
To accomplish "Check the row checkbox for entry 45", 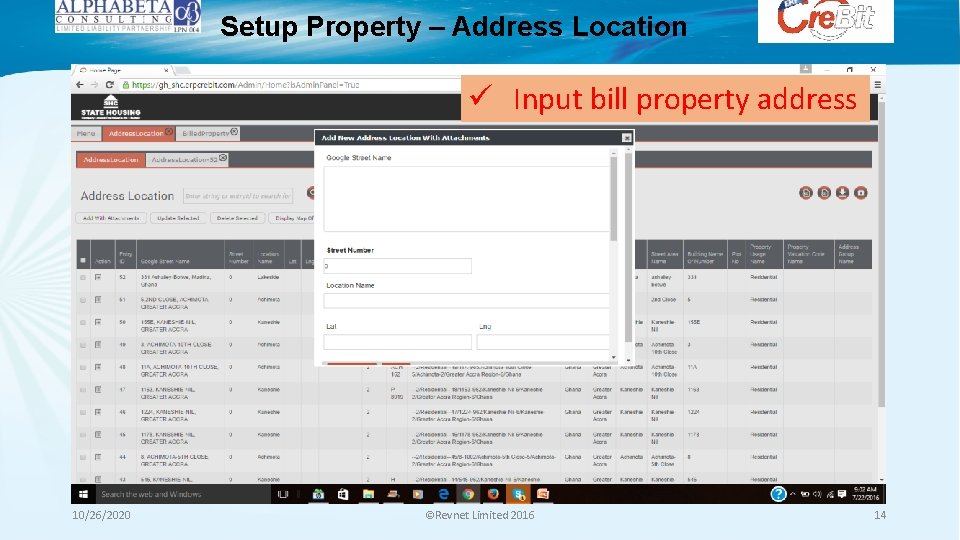I will click(x=83, y=435).
